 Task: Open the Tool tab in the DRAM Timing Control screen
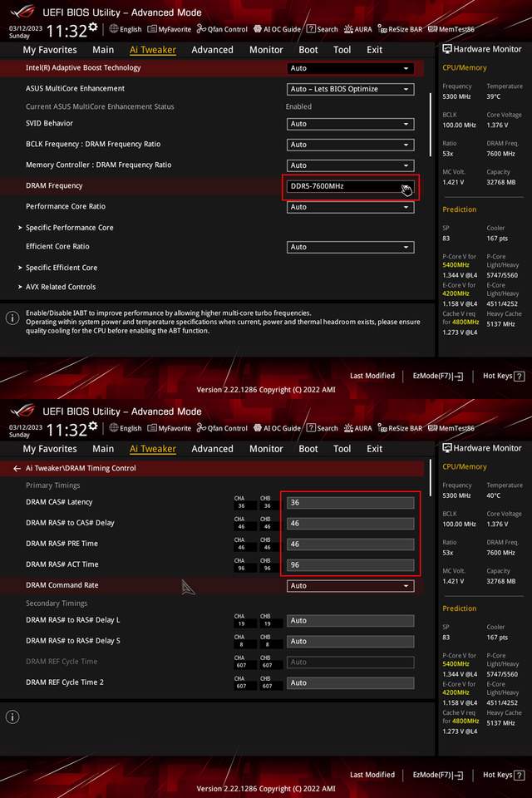pyautogui.click(x=342, y=449)
